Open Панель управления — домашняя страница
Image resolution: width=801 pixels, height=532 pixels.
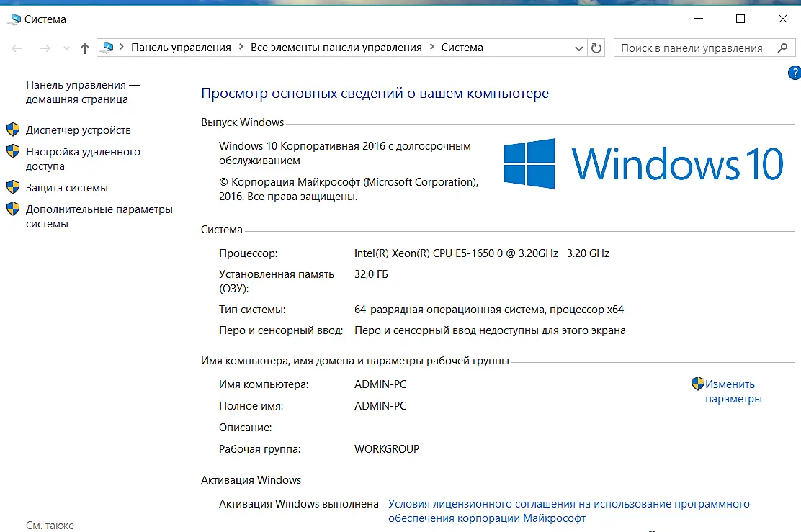tap(83, 92)
